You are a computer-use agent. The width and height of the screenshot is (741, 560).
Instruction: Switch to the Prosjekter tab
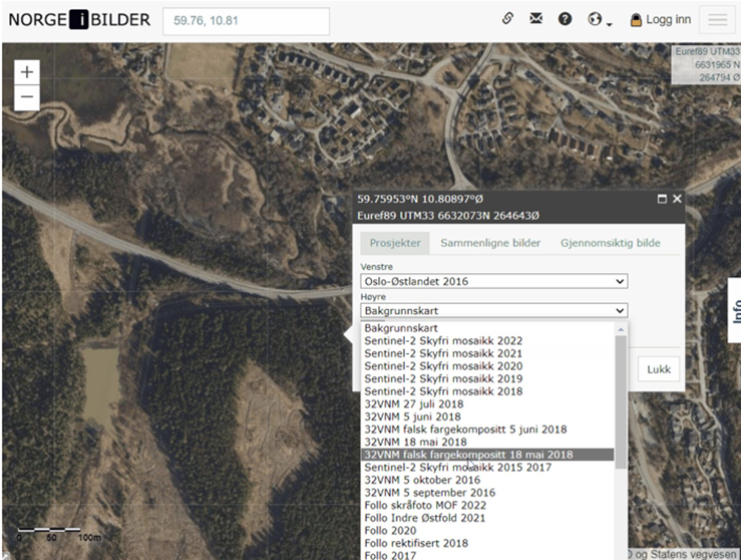395,243
